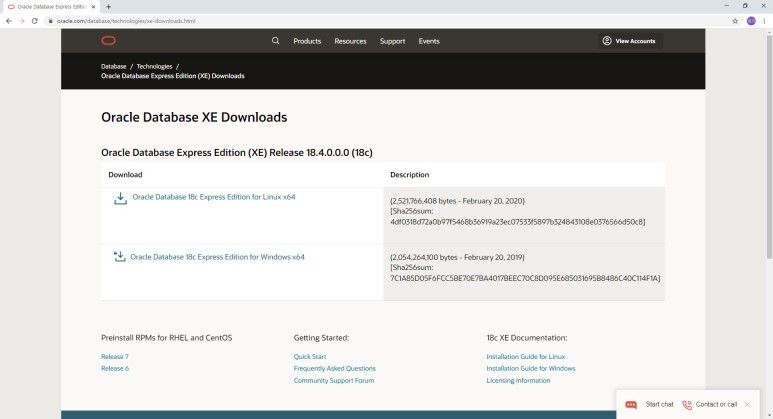
Task: Click download icon for Linux x64 edition
Action: coord(120,198)
